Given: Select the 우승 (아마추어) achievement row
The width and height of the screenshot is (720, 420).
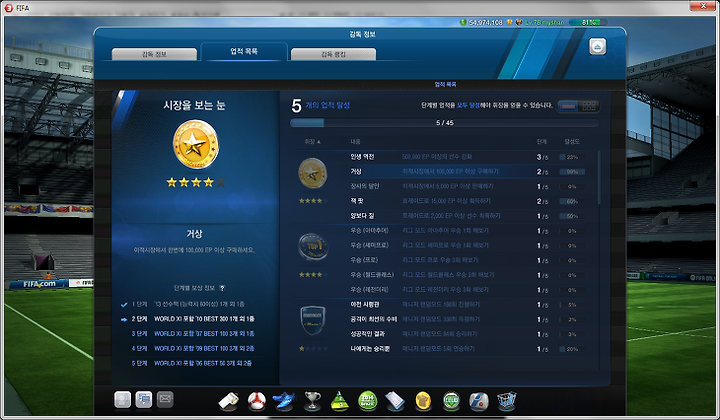Looking at the screenshot, I should coord(467,230).
